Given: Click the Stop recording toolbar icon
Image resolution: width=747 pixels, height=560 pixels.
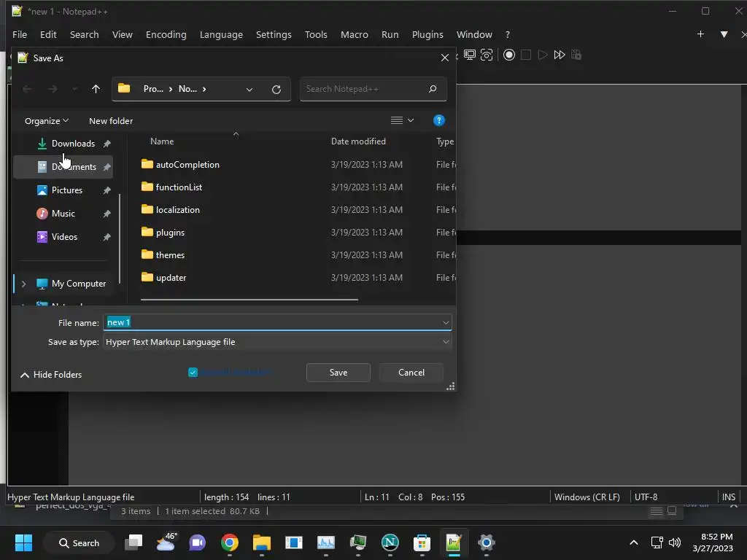Looking at the screenshot, I should pyautogui.click(x=526, y=55).
